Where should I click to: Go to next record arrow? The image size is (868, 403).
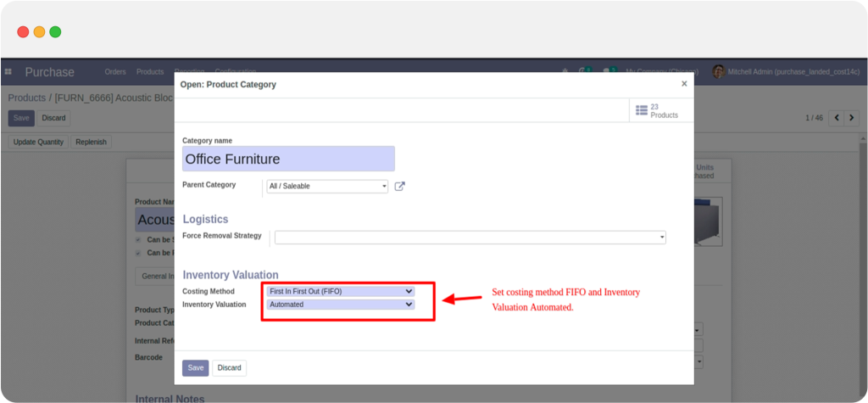tap(852, 118)
